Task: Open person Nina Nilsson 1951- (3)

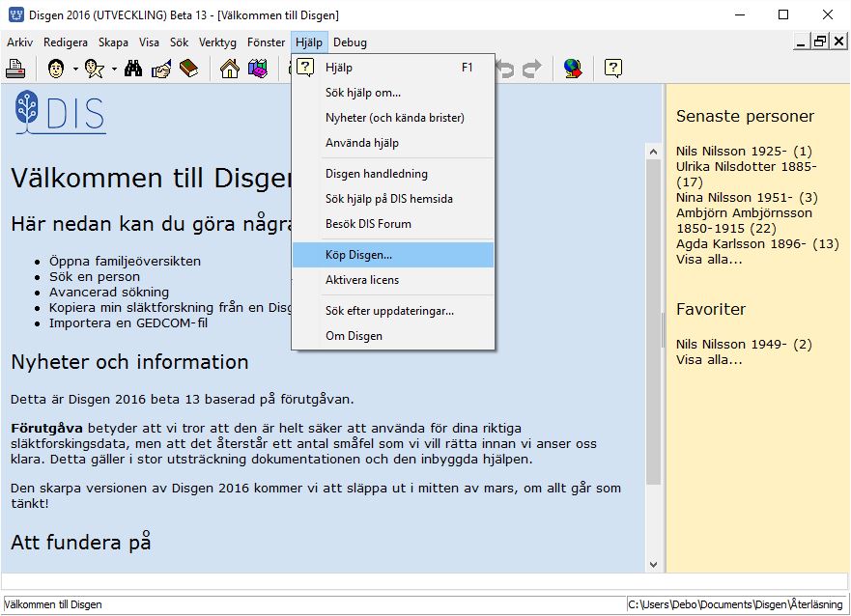Action: (x=747, y=197)
